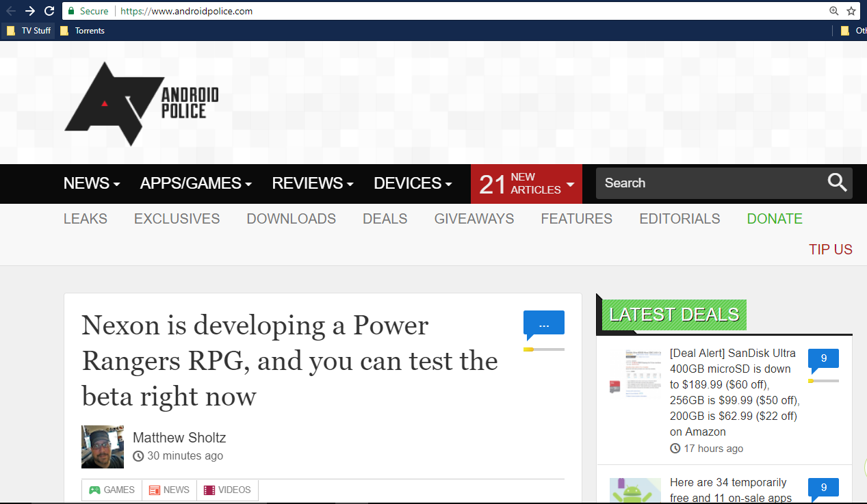Image resolution: width=867 pixels, height=504 pixels.
Task: Click the browser Back arrow
Action: click(11, 11)
